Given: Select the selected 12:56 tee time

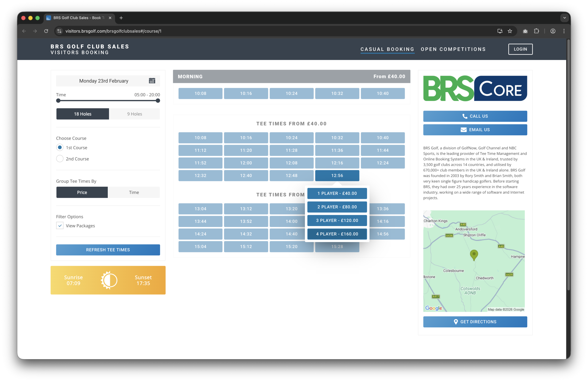Looking at the screenshot, I should (x=337, y=175).
